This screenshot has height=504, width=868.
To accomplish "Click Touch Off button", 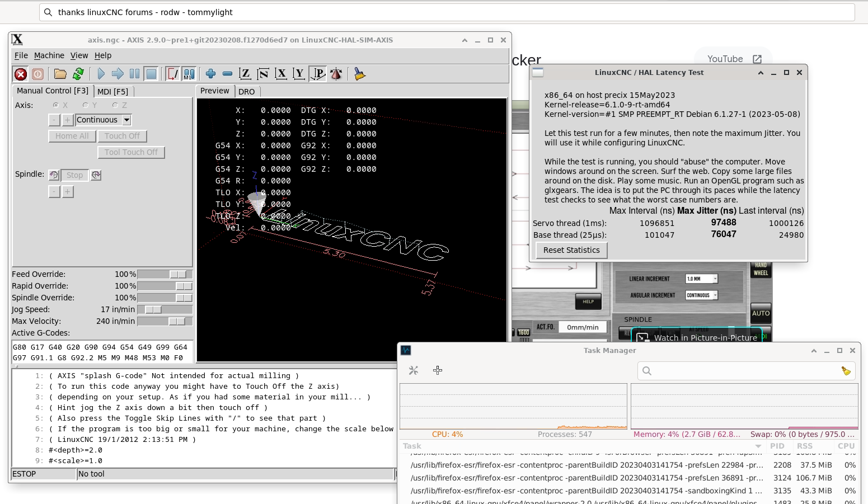I will (122, 136).
